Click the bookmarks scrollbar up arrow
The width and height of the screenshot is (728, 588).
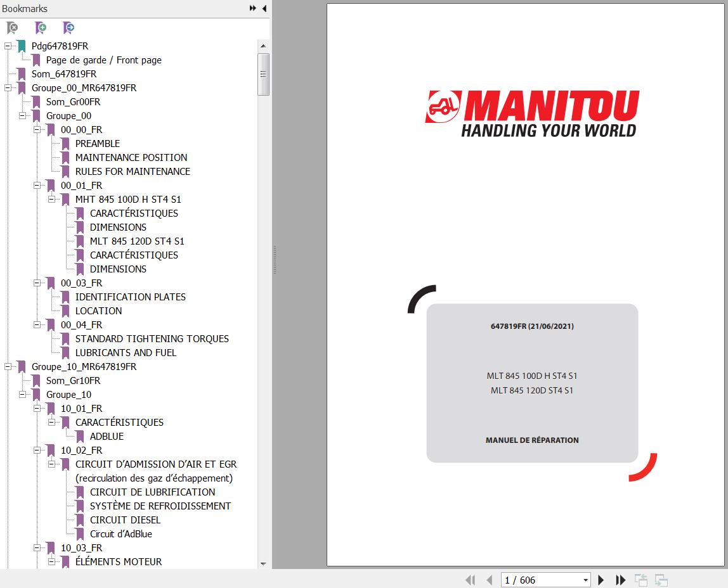click(x=263, y=46)
